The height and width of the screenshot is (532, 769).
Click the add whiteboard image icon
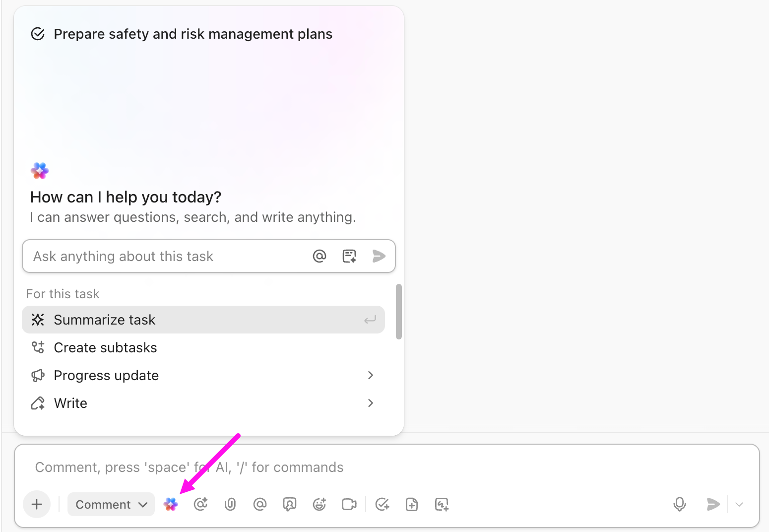(442, 504)
